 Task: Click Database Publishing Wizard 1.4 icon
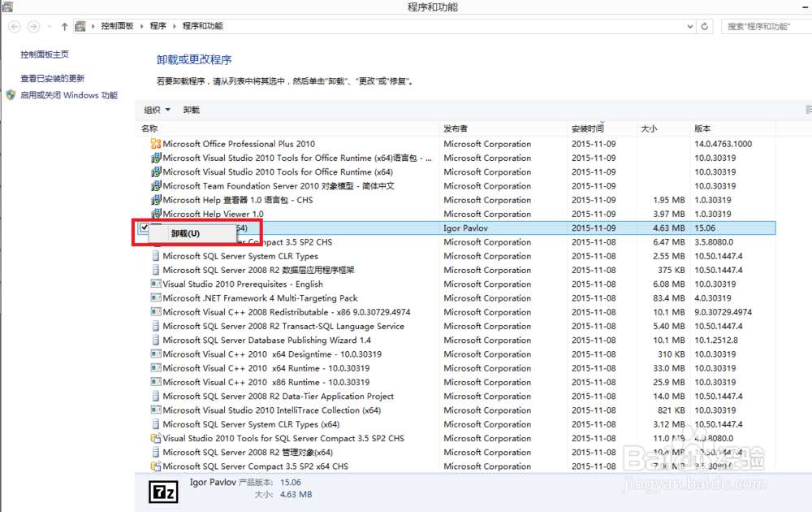coord(155,340)
